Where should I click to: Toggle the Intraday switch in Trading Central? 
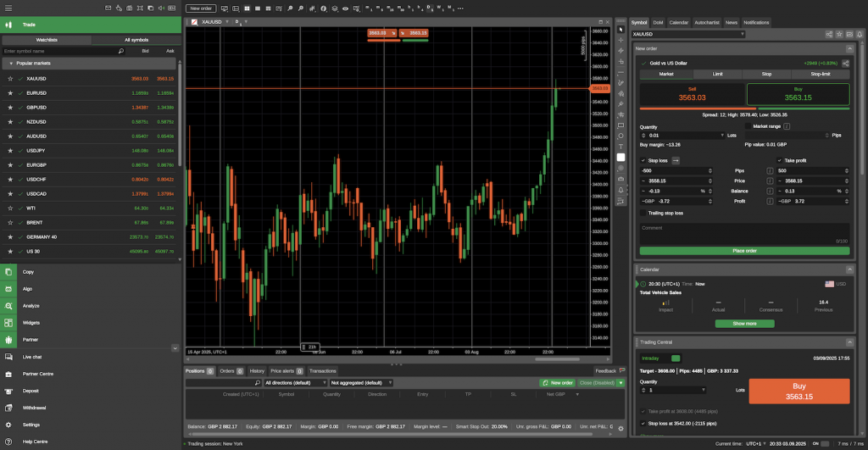click(x=676, y=358)
